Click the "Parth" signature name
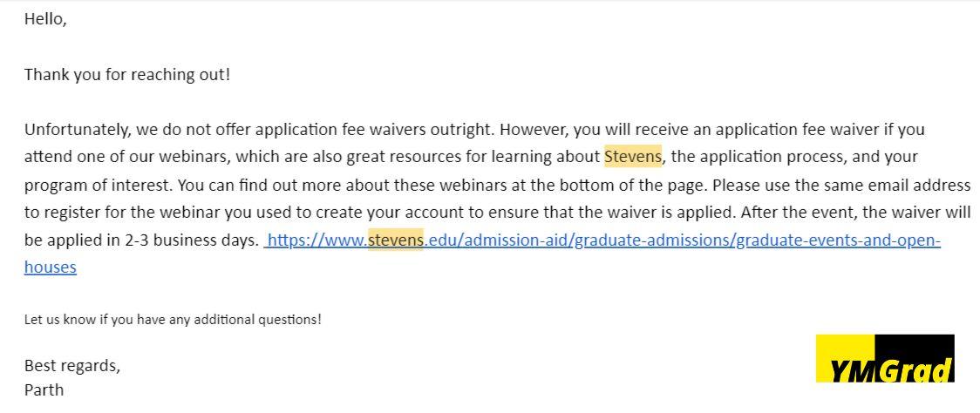 coord(44,389)
